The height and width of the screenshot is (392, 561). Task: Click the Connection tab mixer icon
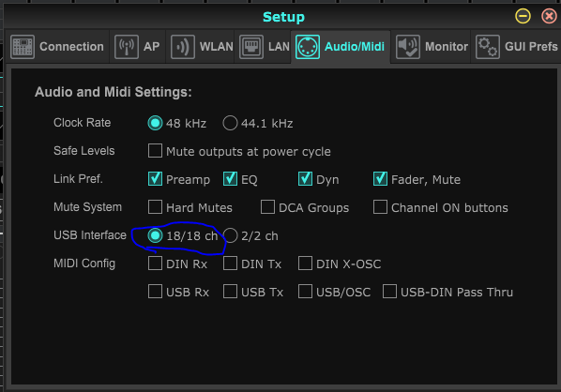pos(23,47)
